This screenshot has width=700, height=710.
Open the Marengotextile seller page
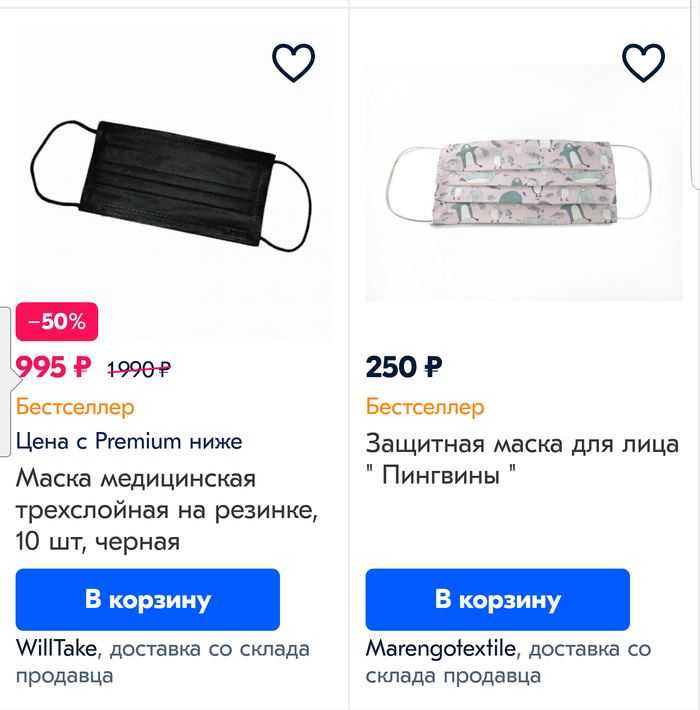(441, 649)
